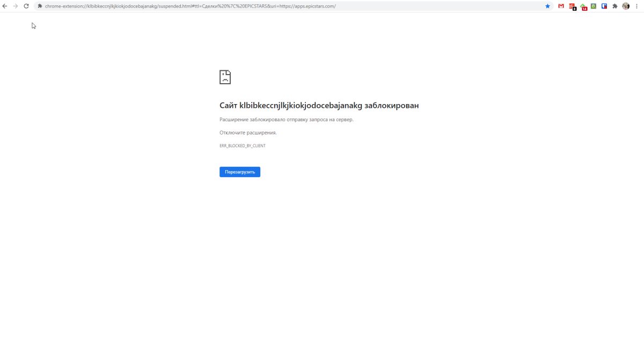Click the 'Расширение заблокировало отправку запроса' message

coord(287,120)
